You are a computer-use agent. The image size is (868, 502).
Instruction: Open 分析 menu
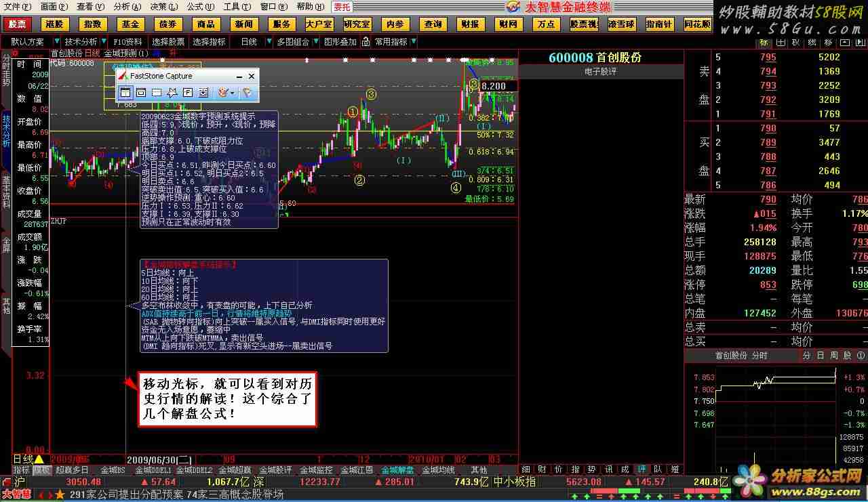point(126,6)
